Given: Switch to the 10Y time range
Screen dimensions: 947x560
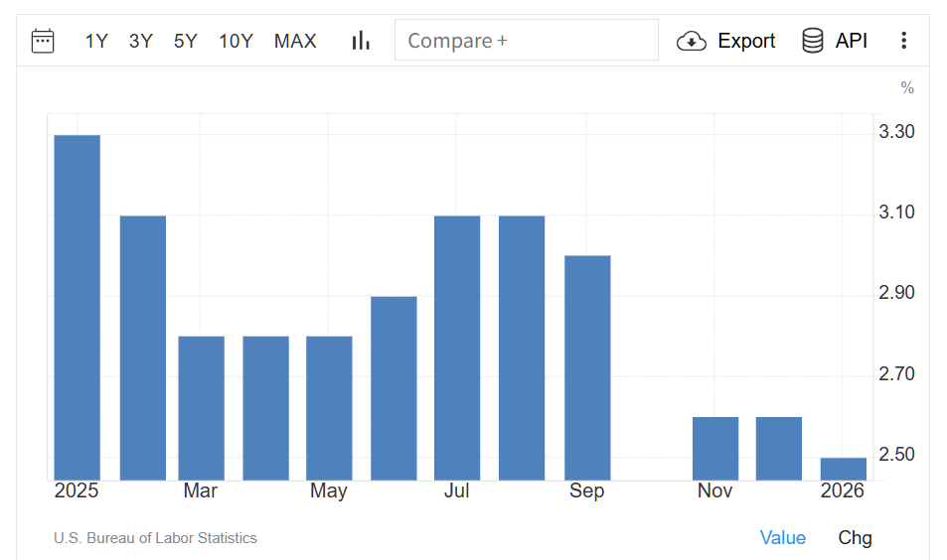Looking at the screenshot, I should [x=236, y=41].
